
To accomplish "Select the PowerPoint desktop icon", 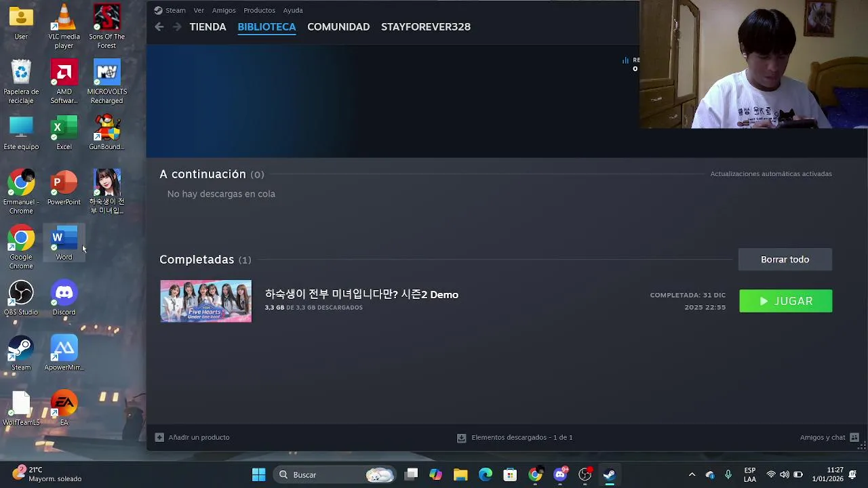I will (64, 188).
